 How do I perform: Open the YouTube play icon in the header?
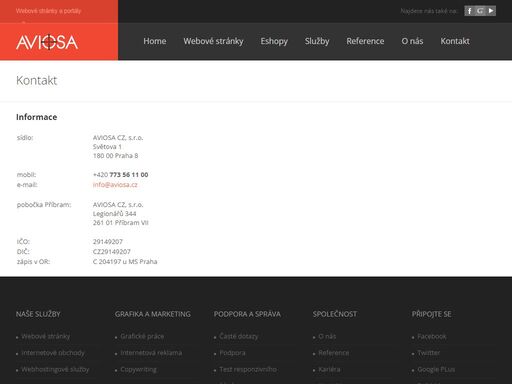tap(491, 11)
